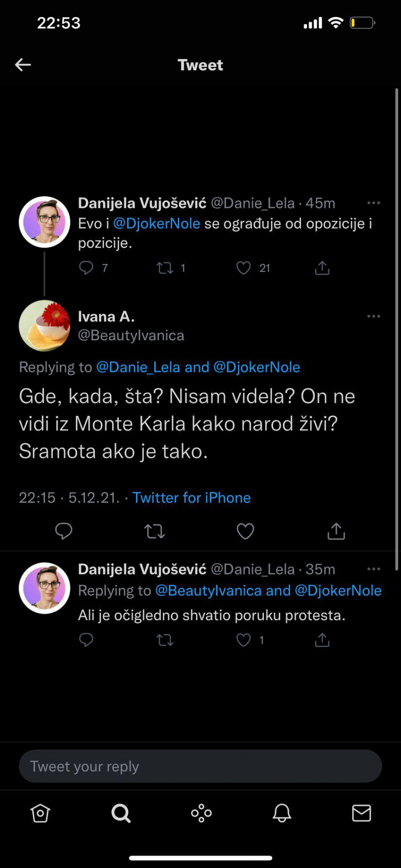This screenshot has width=401, height=868.
Task: Open the Notifications bell tab
Action: 282,813
